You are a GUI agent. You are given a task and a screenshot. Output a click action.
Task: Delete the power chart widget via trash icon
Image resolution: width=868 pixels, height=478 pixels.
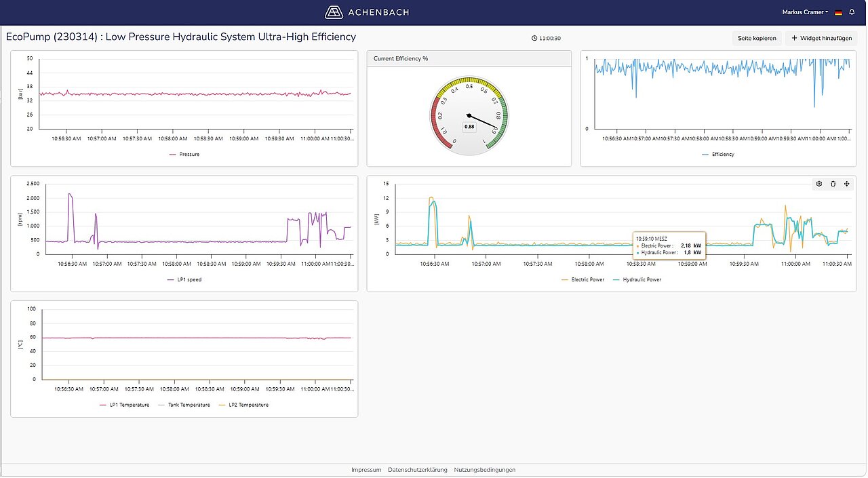[833, 184]
